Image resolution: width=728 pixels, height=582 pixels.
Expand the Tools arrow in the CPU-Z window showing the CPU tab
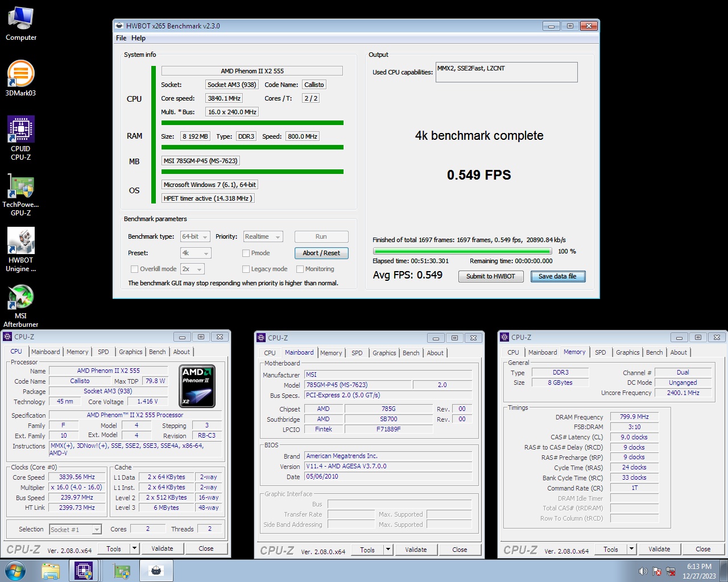tap(135, 548)
